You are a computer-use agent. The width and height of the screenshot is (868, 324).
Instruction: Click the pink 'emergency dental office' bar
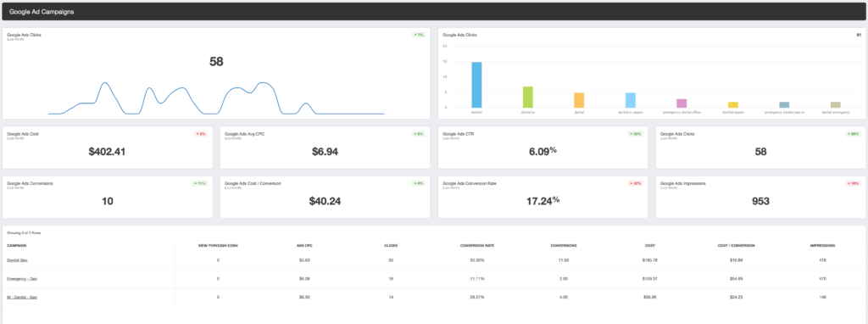coord(682,103)
